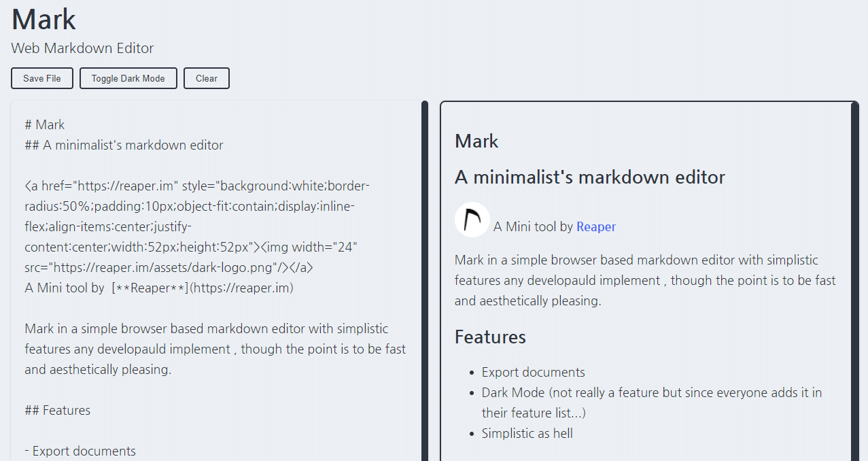The image size is (868, 461).
Task: Toggle Dark Mode for the editor
Action: (128, 78)
